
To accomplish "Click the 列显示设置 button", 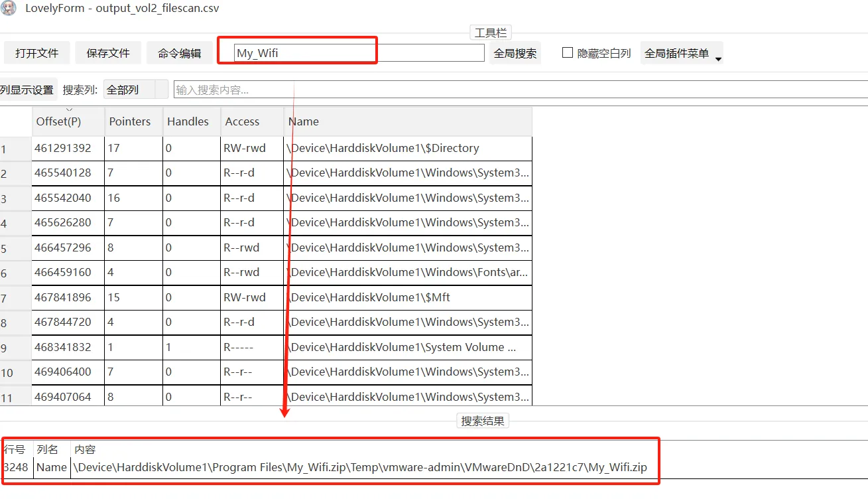I will (27, 90).
